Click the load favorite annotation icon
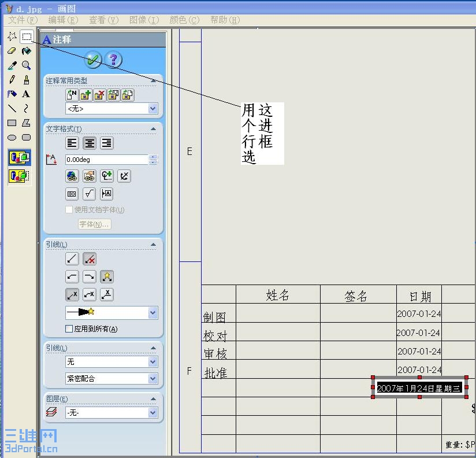 point(128,95)
